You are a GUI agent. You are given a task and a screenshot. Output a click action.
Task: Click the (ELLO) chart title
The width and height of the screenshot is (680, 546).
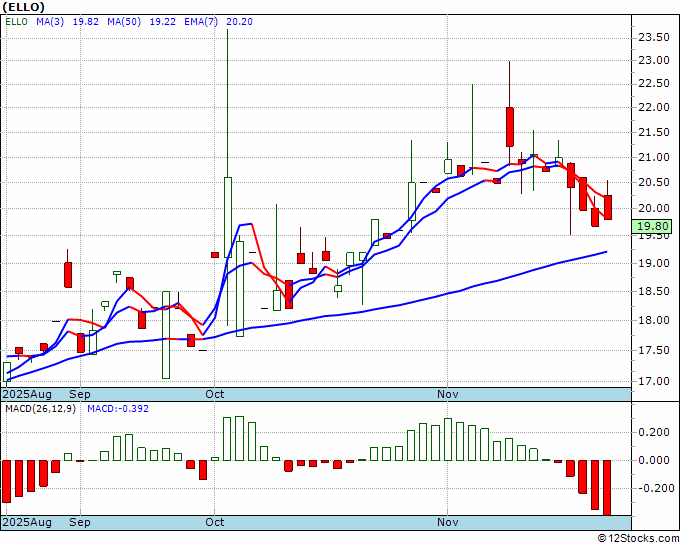23,7
